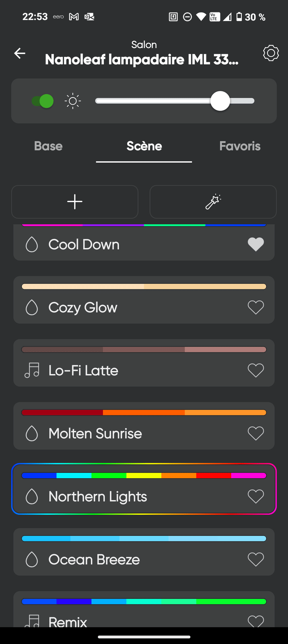The image size is (288, 644).
Task: Click the droplet icon beside Ocean Breeze
Action: click(x=32, y=559)
